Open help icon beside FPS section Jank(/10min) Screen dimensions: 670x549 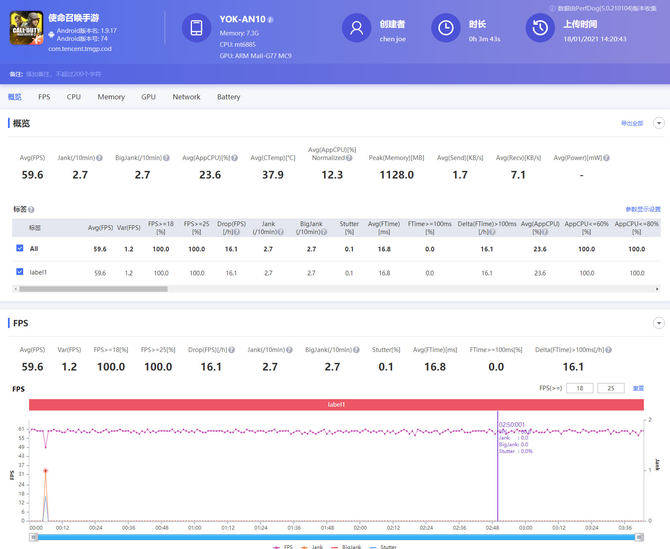[x=289, y=349]
